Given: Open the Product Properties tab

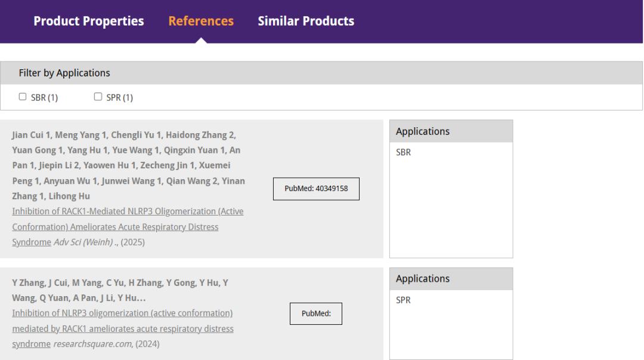Looking at the screenshot, I should click(89, 21).
